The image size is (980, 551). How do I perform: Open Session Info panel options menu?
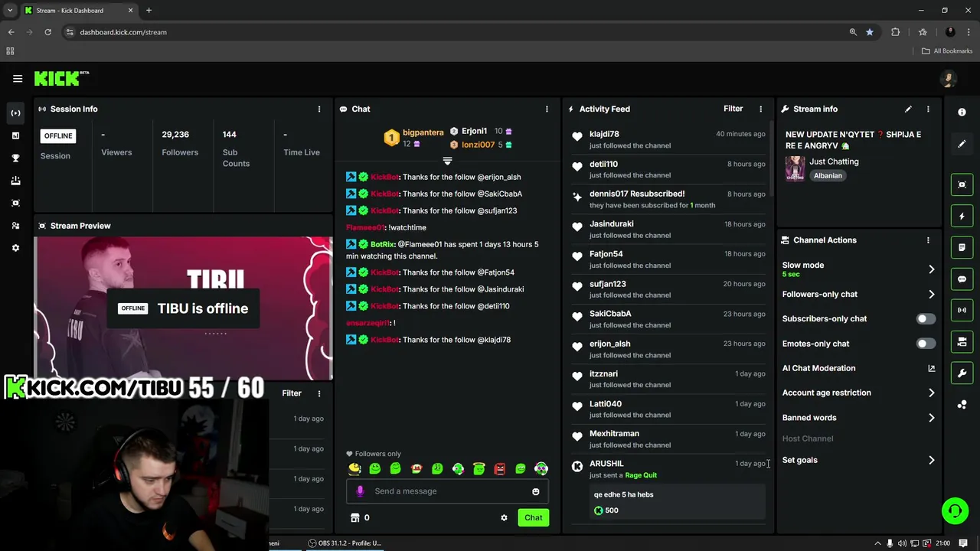coord(319,109)
